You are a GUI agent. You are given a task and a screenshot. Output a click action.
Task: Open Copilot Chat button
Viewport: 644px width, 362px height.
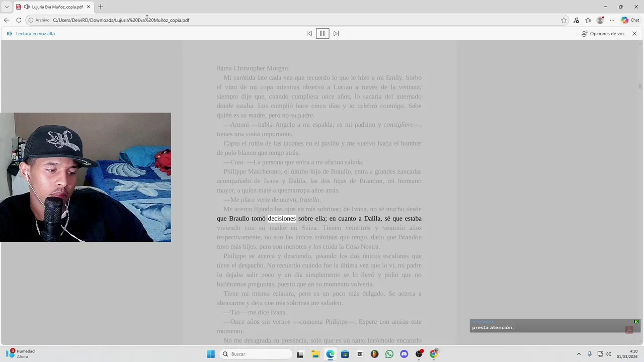point(630,20)
